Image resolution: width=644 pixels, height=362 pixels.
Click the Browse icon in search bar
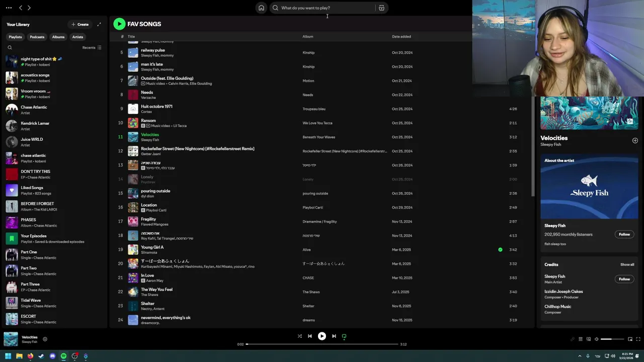pos(381,8)
